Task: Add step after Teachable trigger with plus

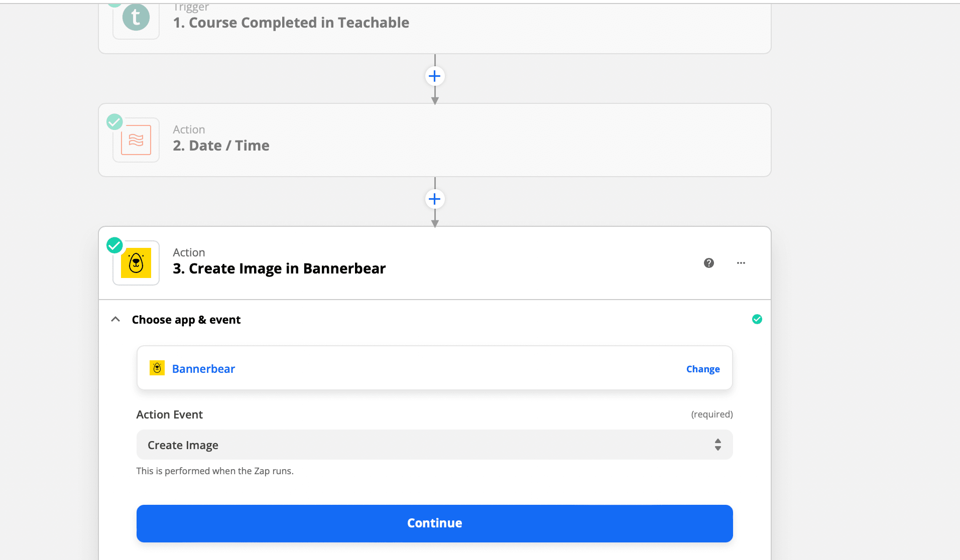Action: pos(435,76)
